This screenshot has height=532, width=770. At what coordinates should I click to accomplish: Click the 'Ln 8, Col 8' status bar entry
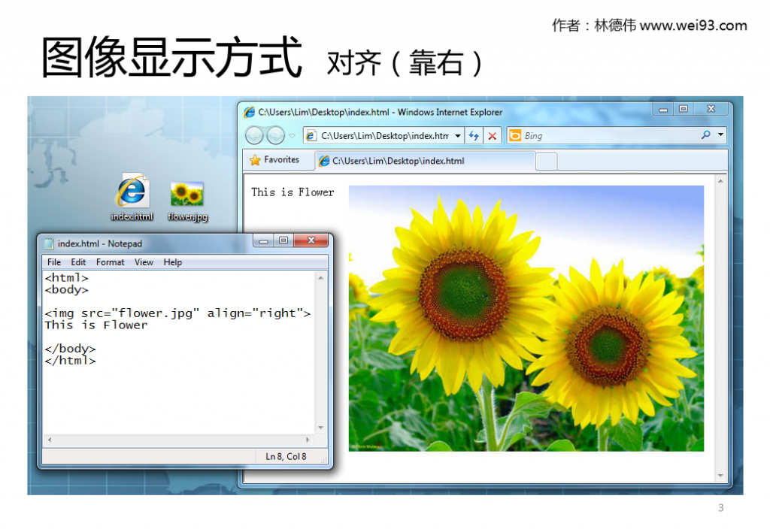pyautogui.click(x=286, y=456)
